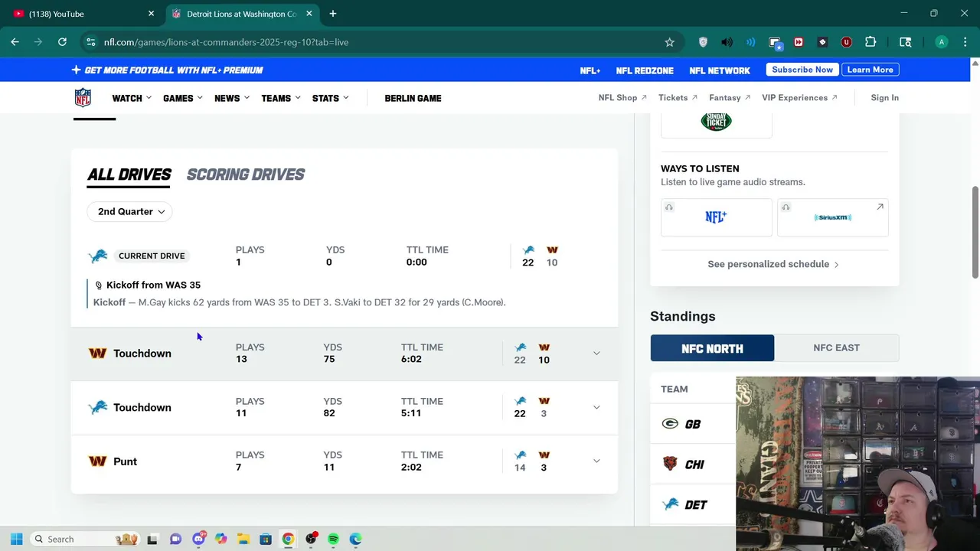The image size is (980, 551).
Task: Open See personalized schedule link
Action: [x=773, y=264]
